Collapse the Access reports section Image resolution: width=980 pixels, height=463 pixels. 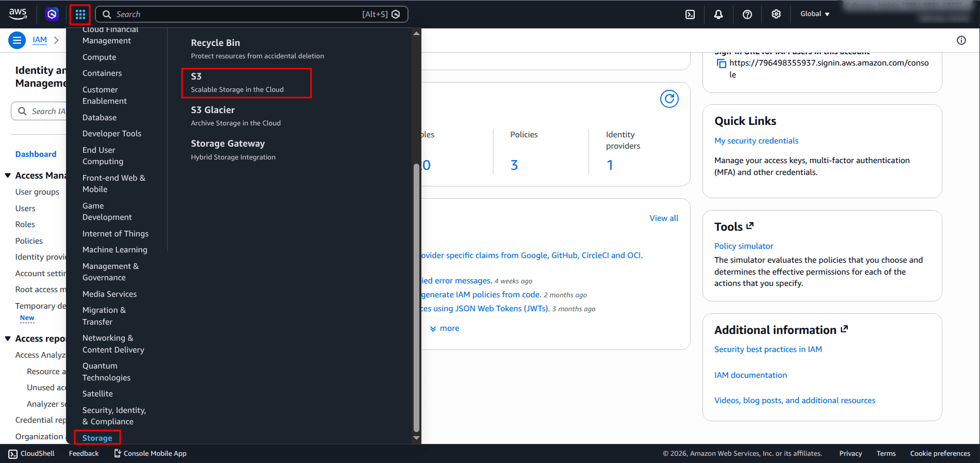tap(8, 339)
